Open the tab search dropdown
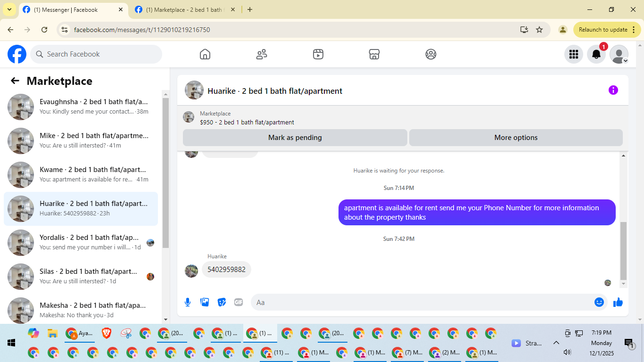 [x=9, y=9]
